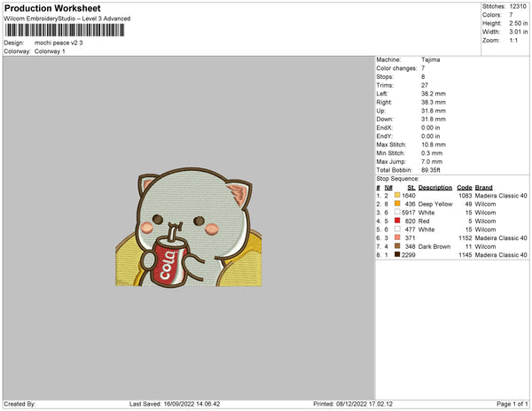Click the Color changes value 7
This screenshot has width=532, height=411.
pyautogui.click(x=423, y=68)
